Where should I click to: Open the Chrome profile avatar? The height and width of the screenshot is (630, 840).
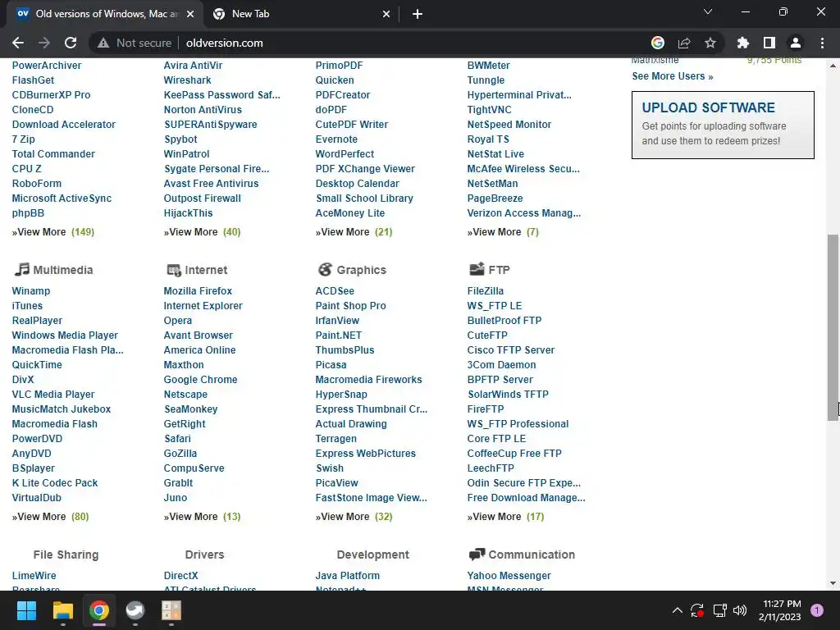point(796,43)
